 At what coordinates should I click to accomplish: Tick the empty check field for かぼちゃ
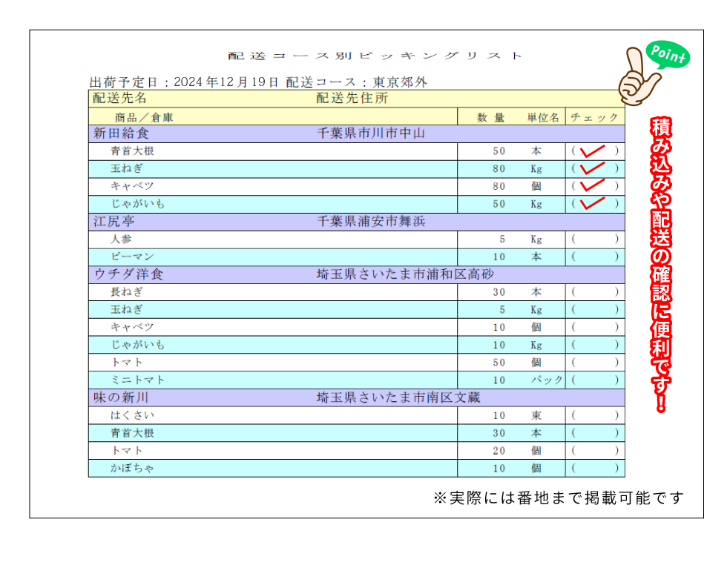coord(595,469)
